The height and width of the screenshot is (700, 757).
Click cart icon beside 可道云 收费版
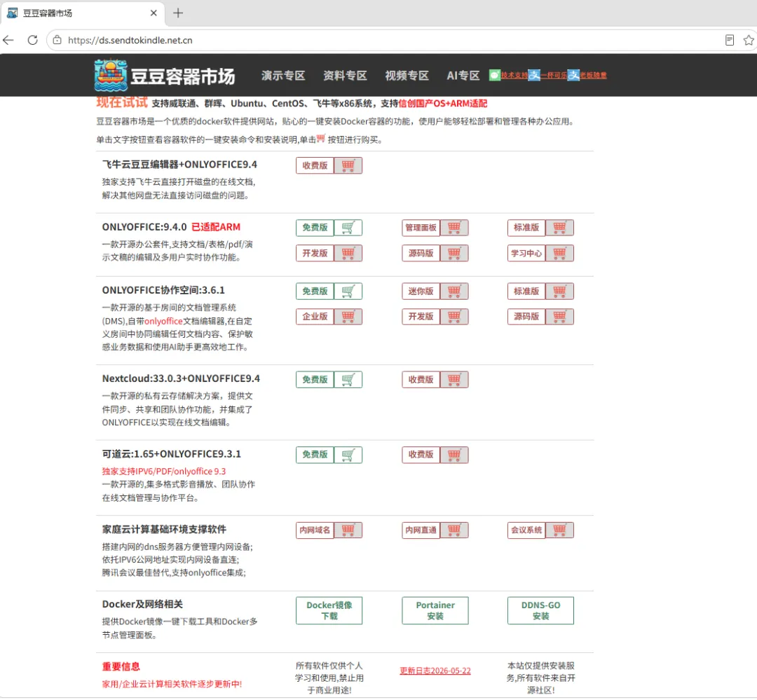tap(454, 455)
